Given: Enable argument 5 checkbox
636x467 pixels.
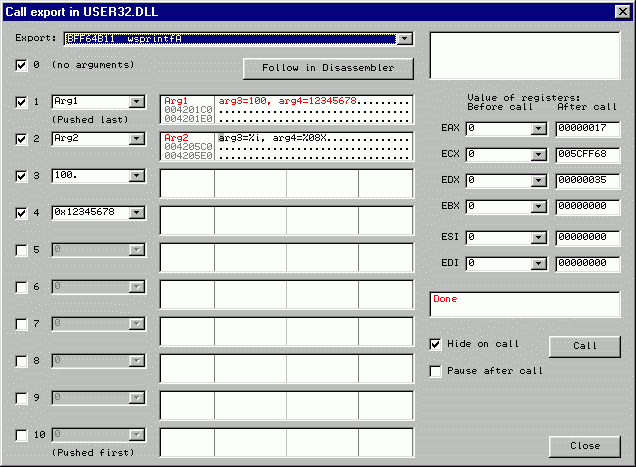Looking at the screenshot, I should click(x=21, y=250).
